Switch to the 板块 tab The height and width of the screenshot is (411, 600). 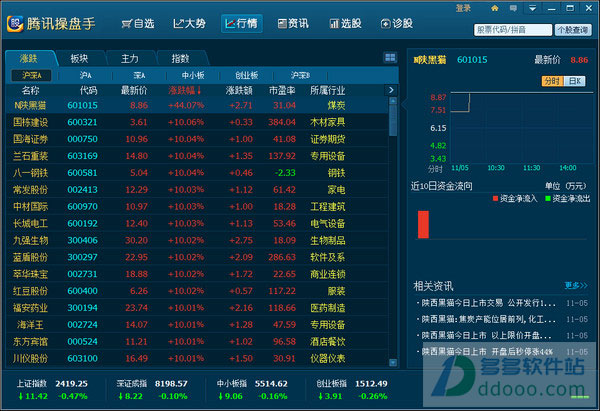point(79,59)
